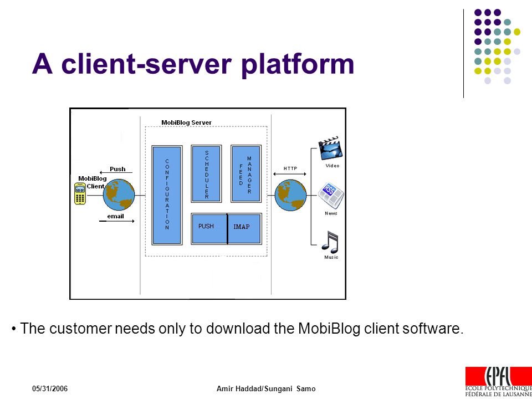Click the 'Music' caption
This screenshot has width=532, height=399.
coord(331,257)
